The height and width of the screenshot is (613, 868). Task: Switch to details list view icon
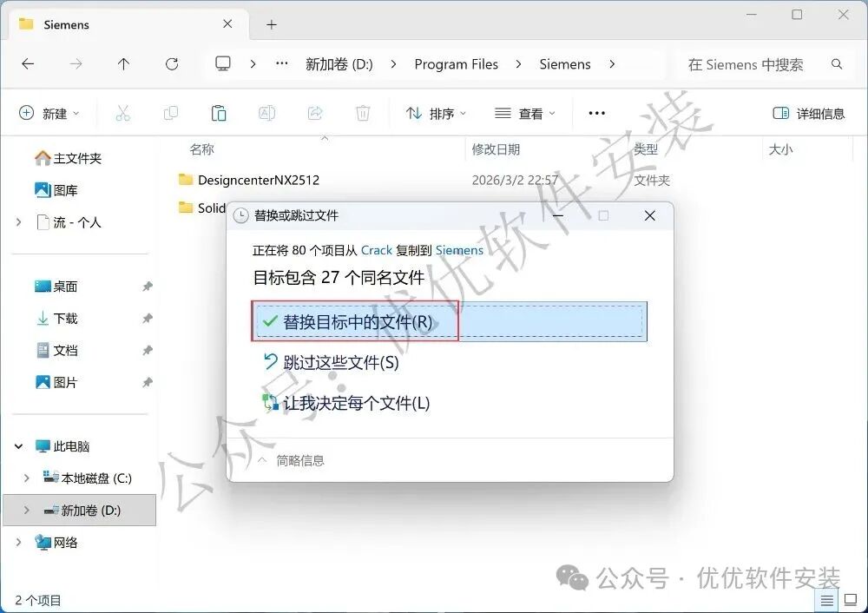coord(826,600)
